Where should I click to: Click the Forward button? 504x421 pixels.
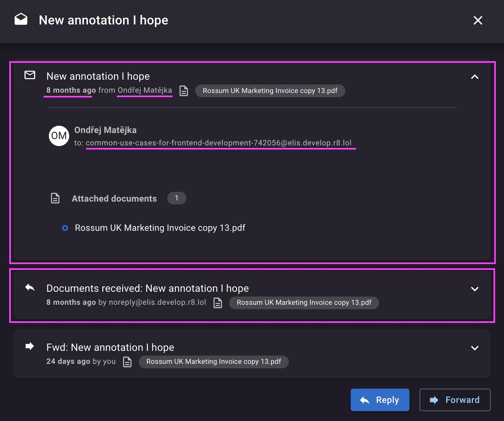point(455,400)
